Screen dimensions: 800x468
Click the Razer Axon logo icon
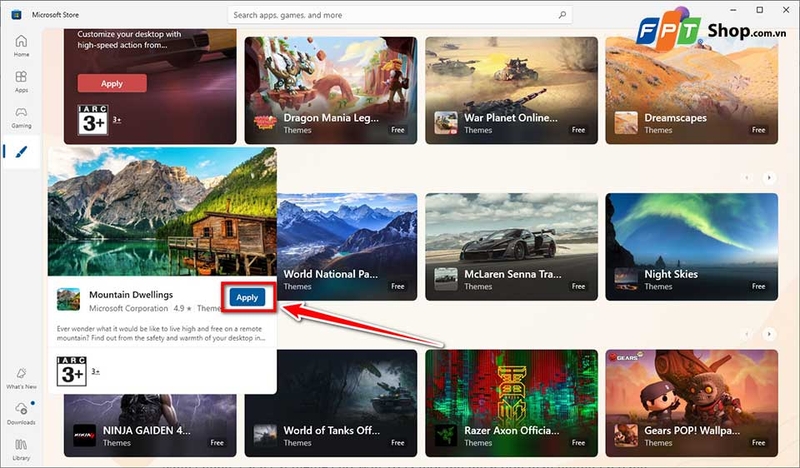[x=446, y=435]
